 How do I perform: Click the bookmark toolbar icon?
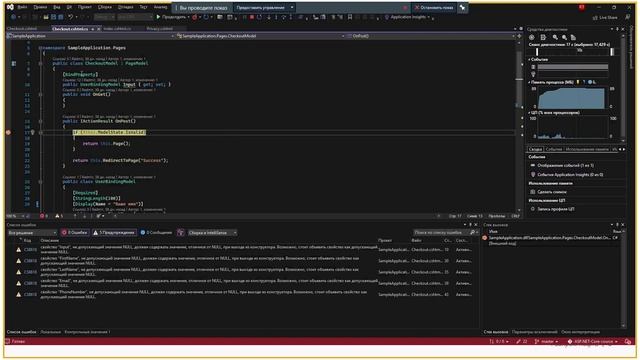(350, 17)
